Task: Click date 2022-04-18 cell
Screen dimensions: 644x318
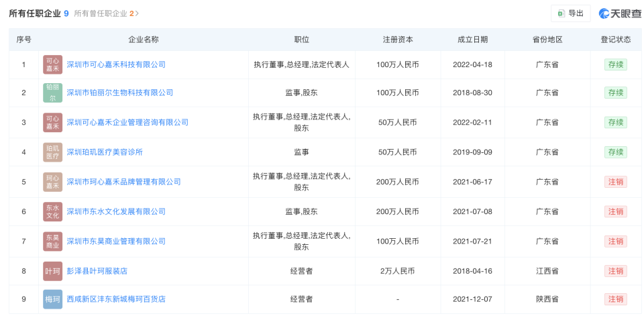Action: [x=472, y=64]
